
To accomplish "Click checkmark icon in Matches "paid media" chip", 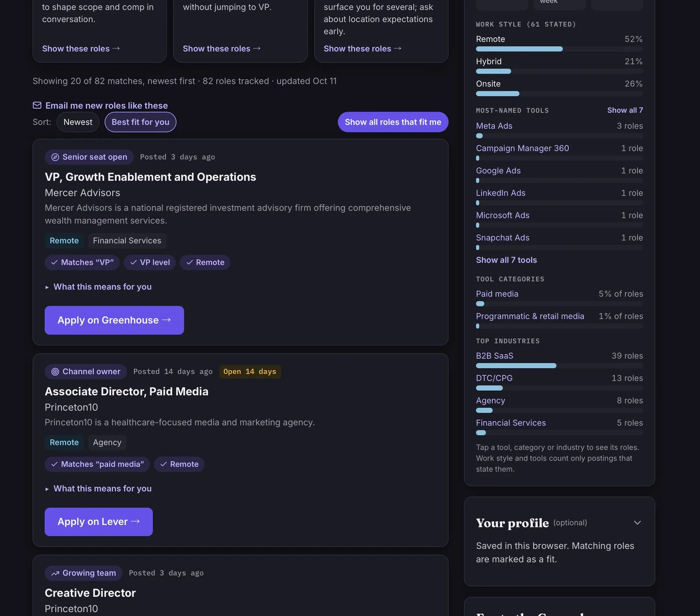I will pyautogui.click(x=54, y=464).
